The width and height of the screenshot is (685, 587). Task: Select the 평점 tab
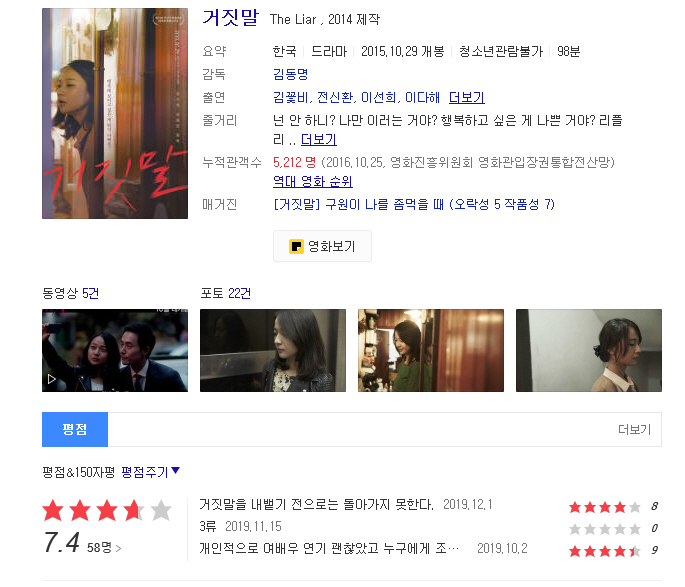coord(75,429)
